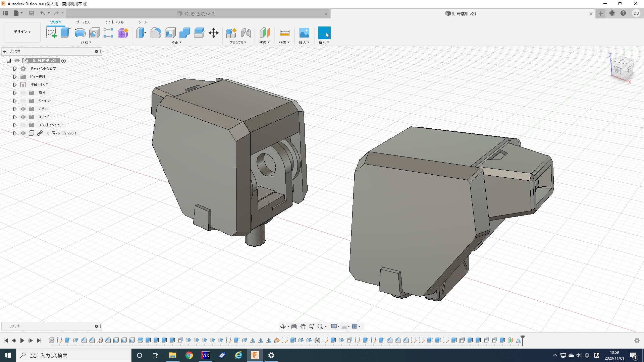Show the hidden コンストラクション folder
The image size is (644, 362).
point(23,125)
